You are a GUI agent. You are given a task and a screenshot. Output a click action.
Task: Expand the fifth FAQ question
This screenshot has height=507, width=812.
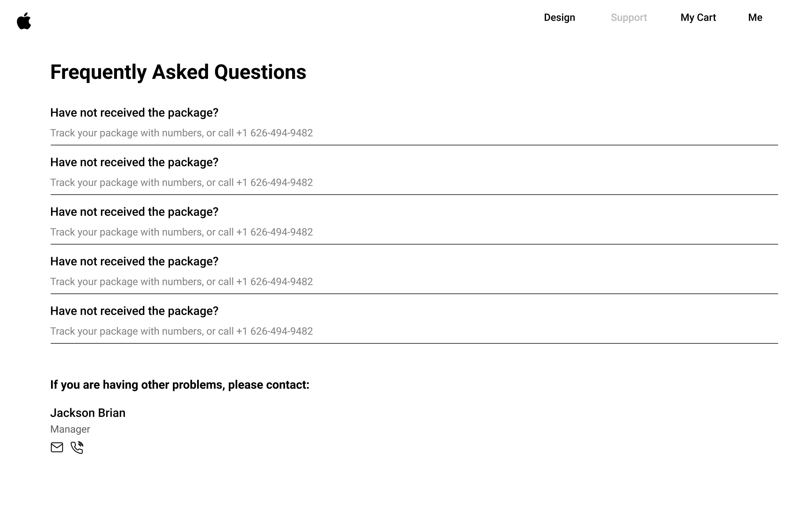point(134,312)
